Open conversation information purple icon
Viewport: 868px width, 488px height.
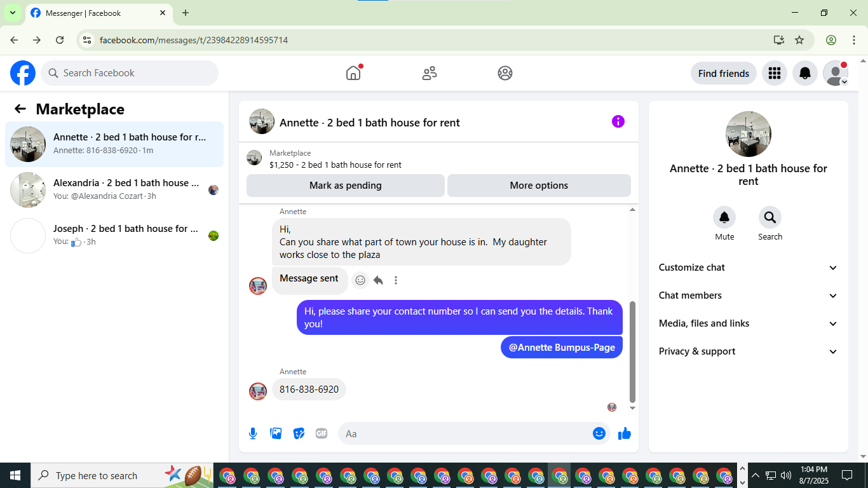[618, 121]
